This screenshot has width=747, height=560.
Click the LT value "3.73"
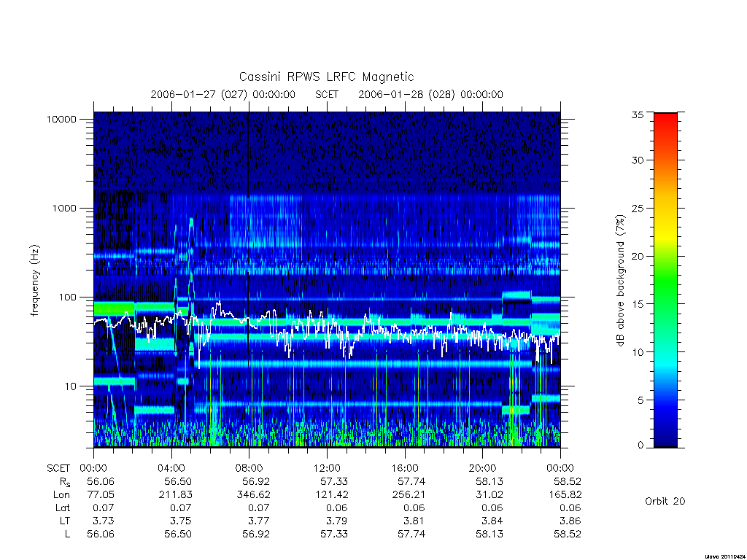click(104, 521)
